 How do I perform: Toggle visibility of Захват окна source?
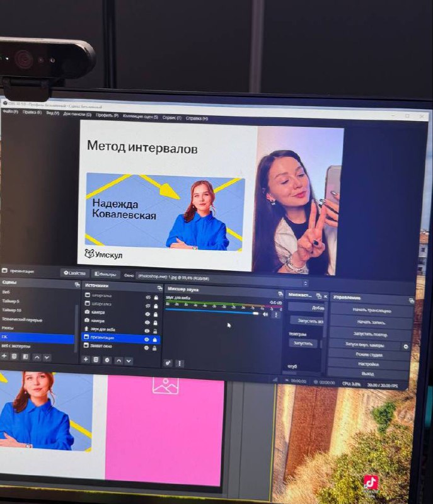[146, 348]
